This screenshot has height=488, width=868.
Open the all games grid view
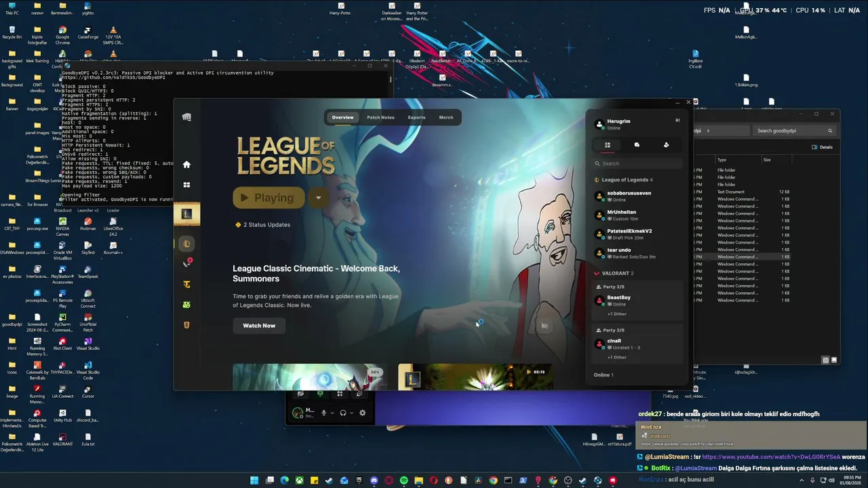click(x=186, y=184)
